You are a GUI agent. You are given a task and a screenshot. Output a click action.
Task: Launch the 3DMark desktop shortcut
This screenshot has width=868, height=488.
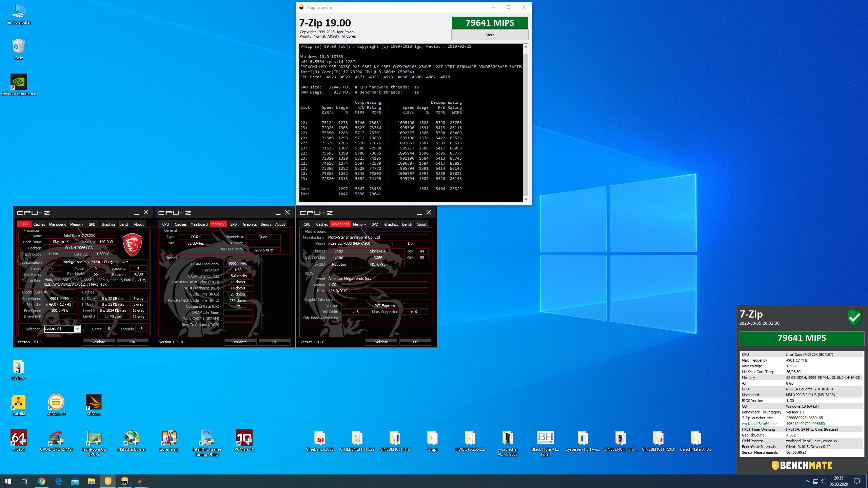[x=94, y=405]
